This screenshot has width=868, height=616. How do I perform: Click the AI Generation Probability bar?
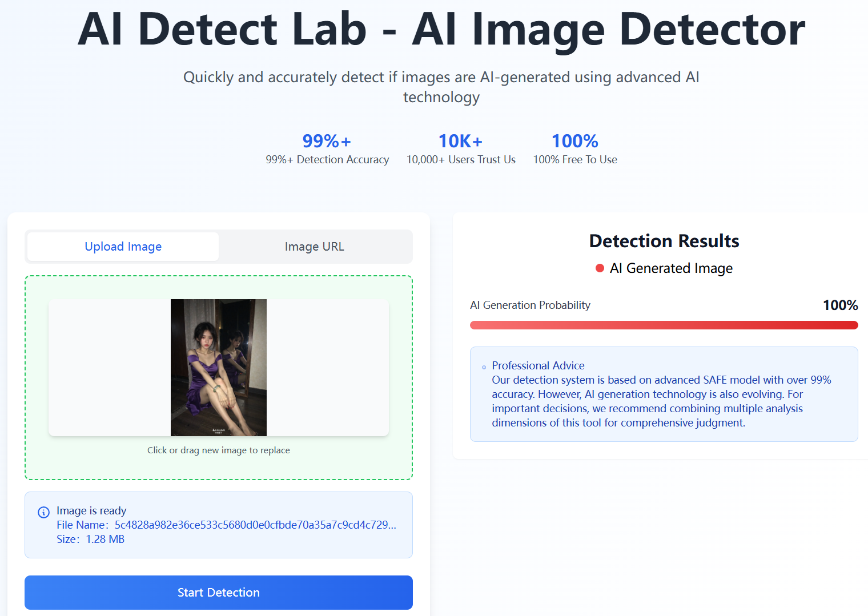pyautogui.click(x=664, y=324)
